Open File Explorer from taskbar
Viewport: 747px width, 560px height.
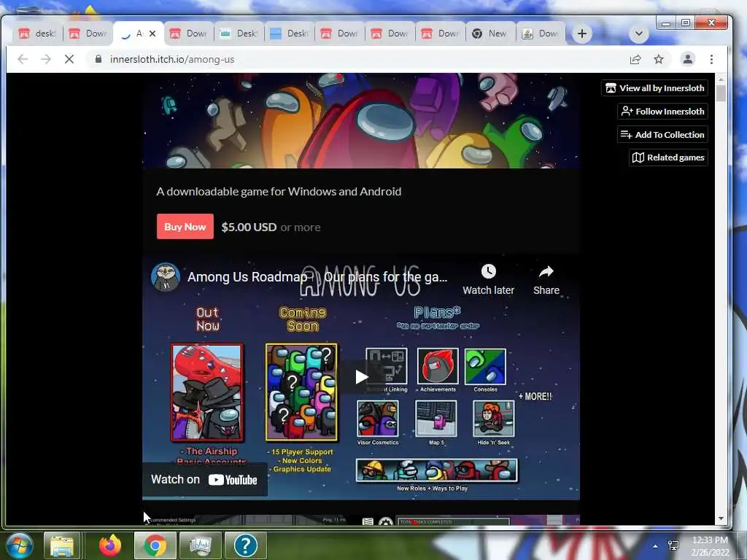coord(62,545)
